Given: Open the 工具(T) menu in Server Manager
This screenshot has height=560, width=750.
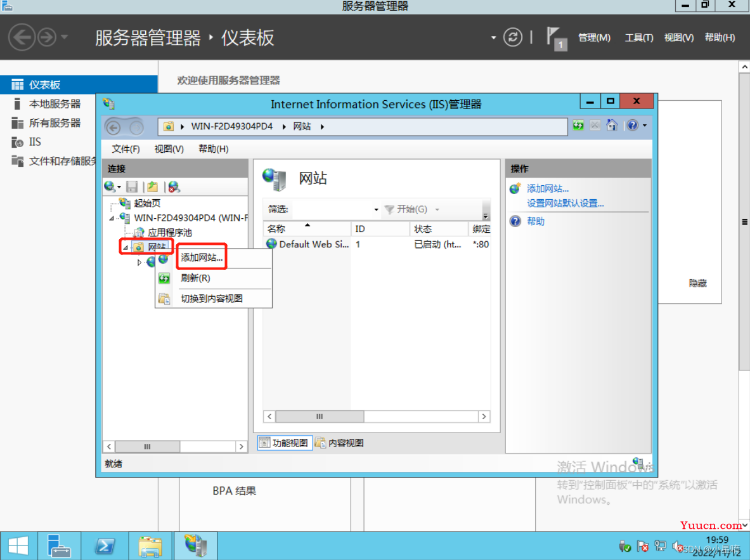Looking at the screenshot, I should pos(638,37).
